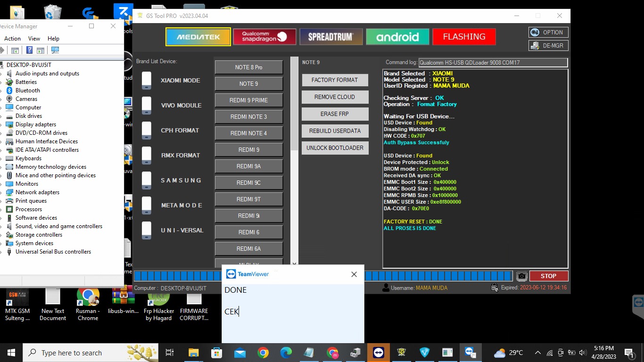Run REBUILD USERDATA operation

[x=335, y=131]
